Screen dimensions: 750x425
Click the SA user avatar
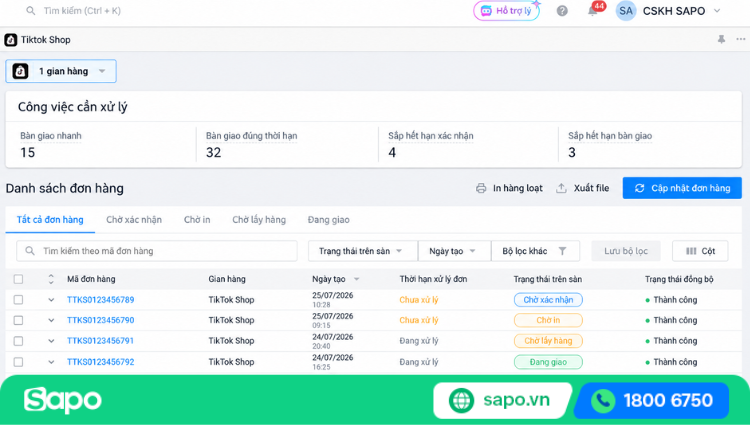(x=626, y=11)
